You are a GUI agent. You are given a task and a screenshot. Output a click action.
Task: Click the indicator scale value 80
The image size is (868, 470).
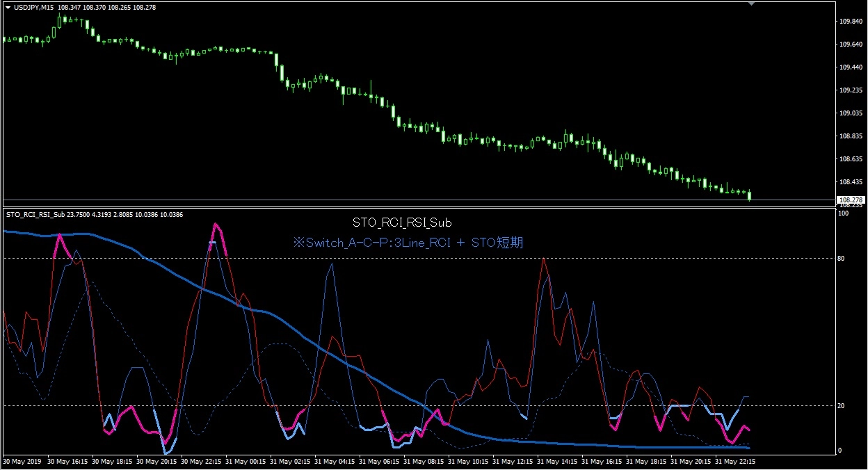[842, 259]
